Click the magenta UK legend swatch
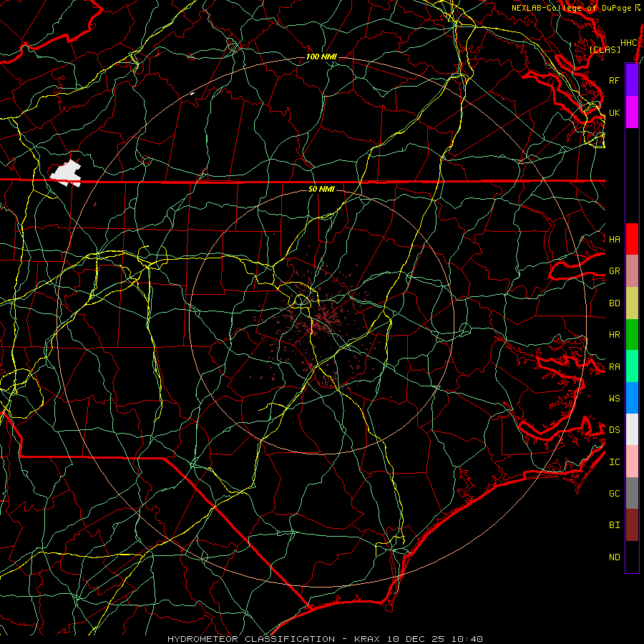 click(632, 112)
